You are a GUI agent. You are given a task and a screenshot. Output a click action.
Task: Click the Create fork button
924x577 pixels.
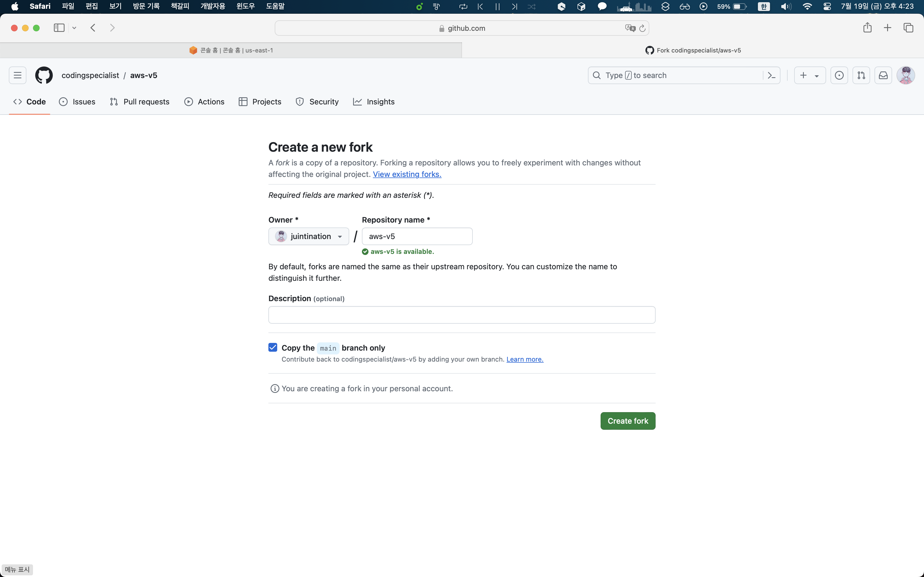(x=627, y=421)
